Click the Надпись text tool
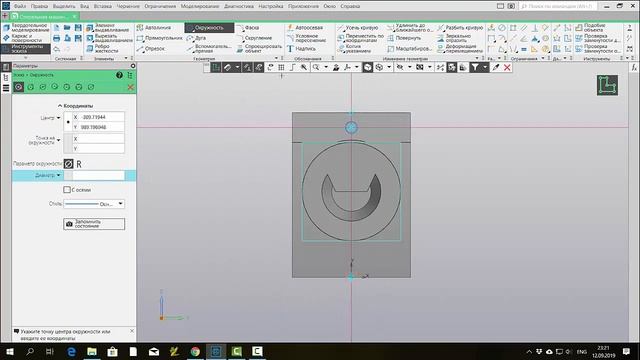Image resolution: width=640 pixels, height=360 pixels. [301, 49]
